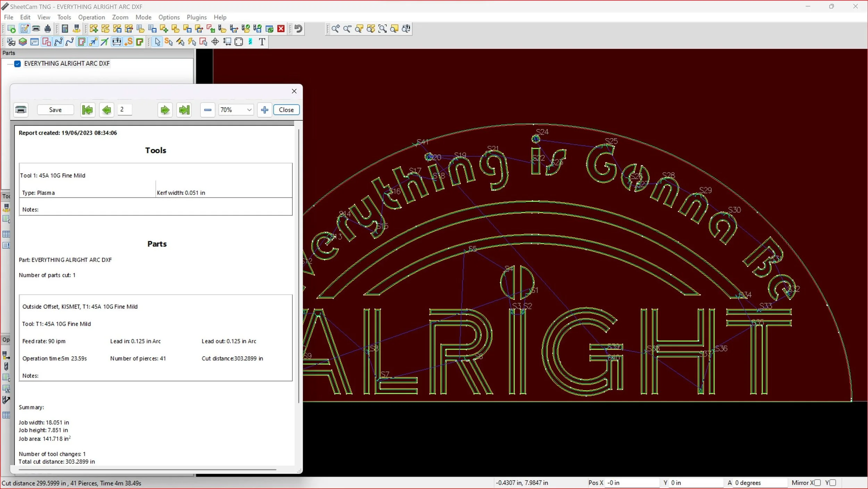Click the report vertical scrollbar
The width and height of the screenshot is (868, 489).
tap(299, 266)
